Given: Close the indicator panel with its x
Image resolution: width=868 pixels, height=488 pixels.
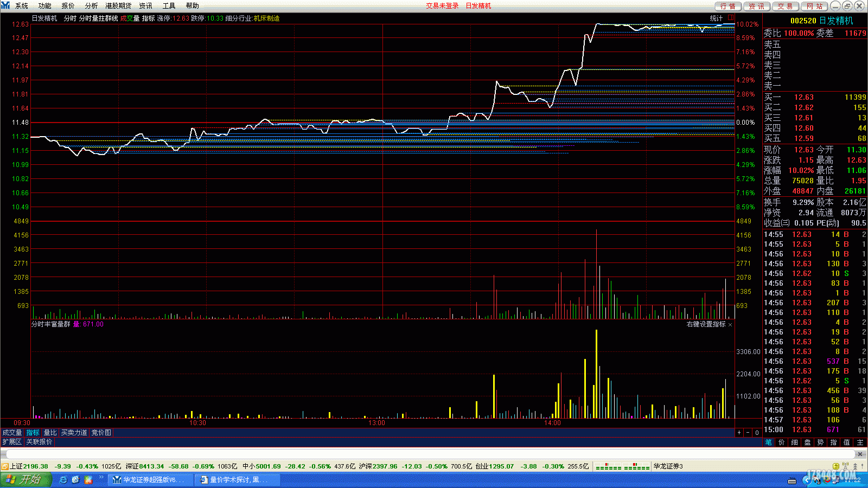Looking at the screenshot, I should tap(730, 325).
